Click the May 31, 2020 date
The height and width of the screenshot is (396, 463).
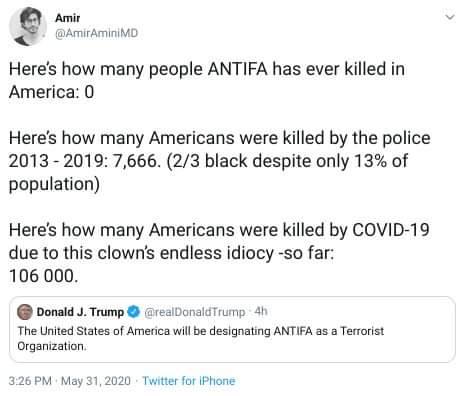click(x=96, y=381)
